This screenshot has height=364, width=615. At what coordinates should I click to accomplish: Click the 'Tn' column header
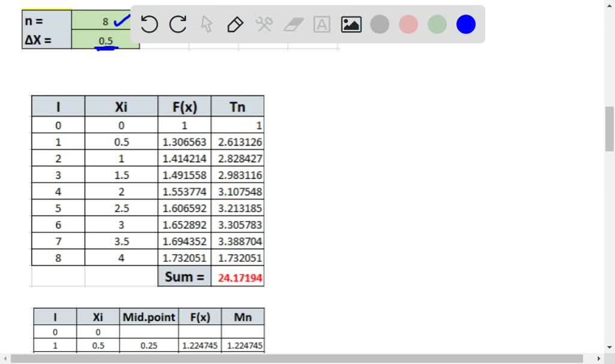(237, 106)
